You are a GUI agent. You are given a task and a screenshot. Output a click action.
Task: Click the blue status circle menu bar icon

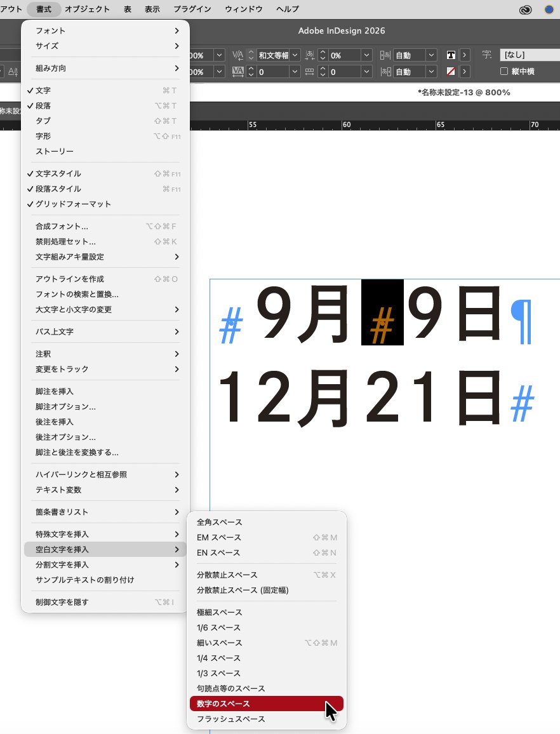549,10
